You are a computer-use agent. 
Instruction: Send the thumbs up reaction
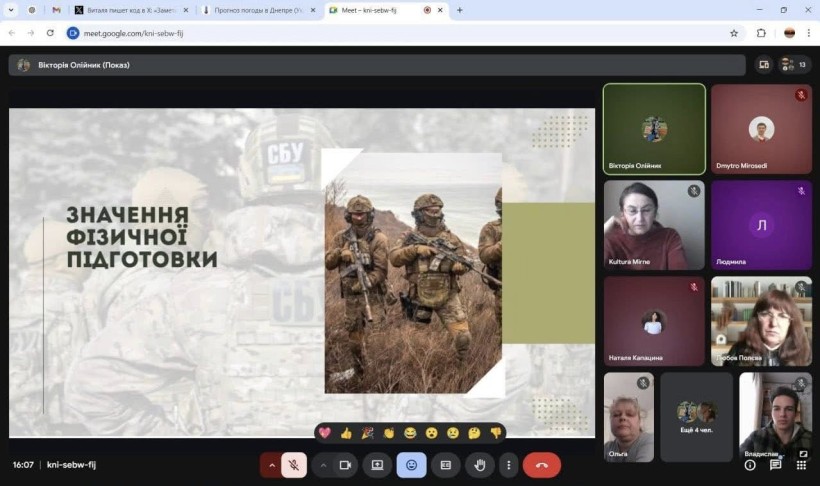click(x=346, y=433)
